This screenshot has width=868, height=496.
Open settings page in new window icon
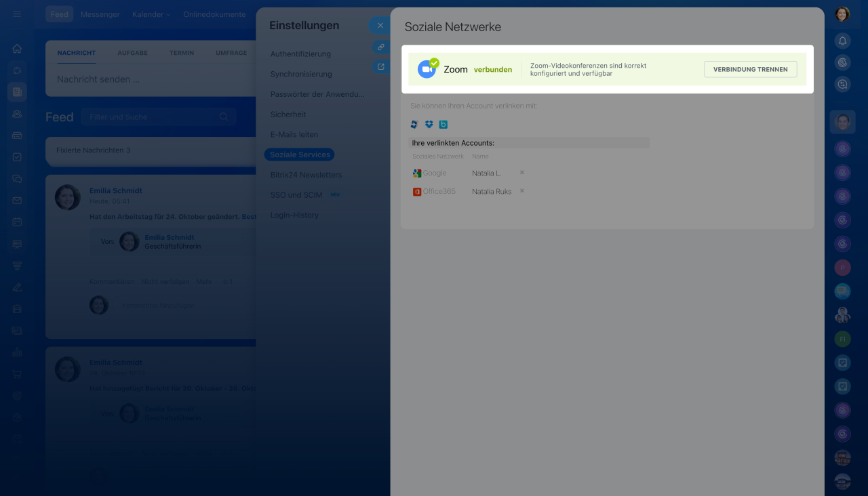point(381,66)
